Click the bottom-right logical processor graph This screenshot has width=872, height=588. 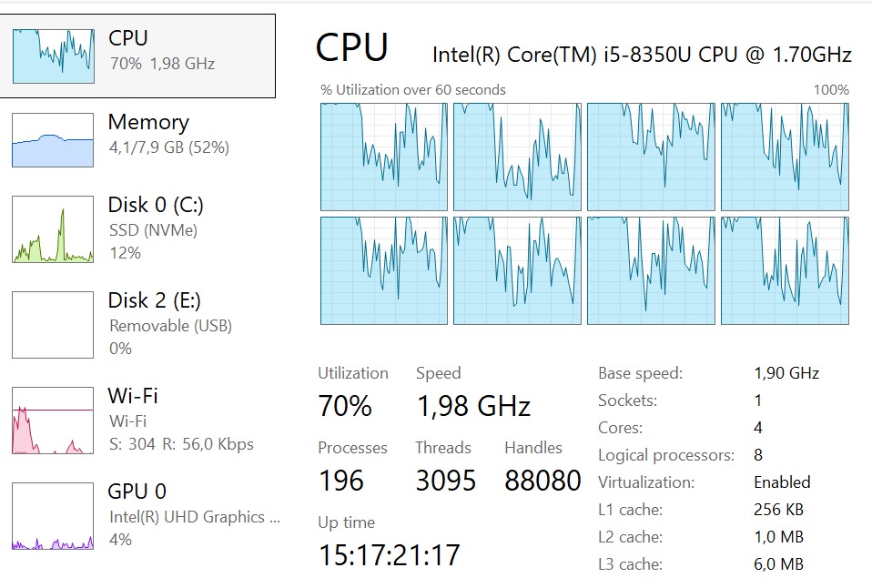coord(785,270)
